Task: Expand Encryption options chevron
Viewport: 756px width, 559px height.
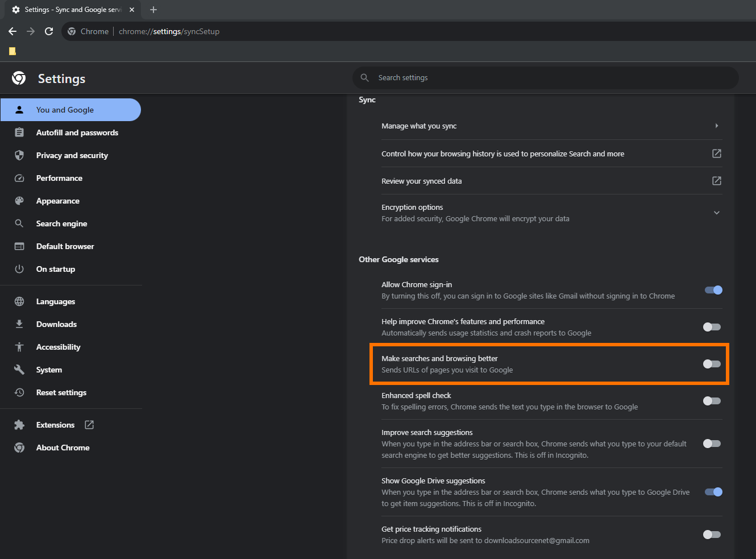Action: [717, 213]
